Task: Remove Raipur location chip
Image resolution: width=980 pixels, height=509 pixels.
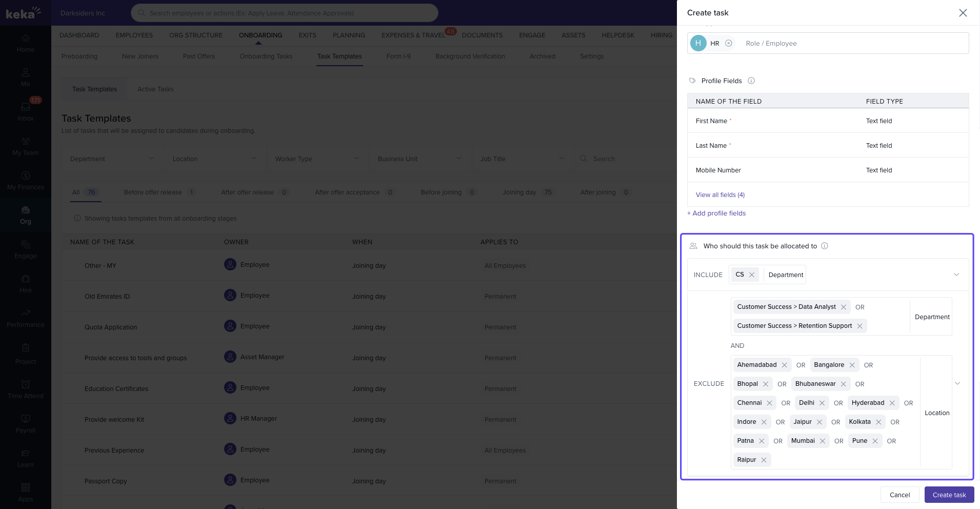Action: coord(764,460)
